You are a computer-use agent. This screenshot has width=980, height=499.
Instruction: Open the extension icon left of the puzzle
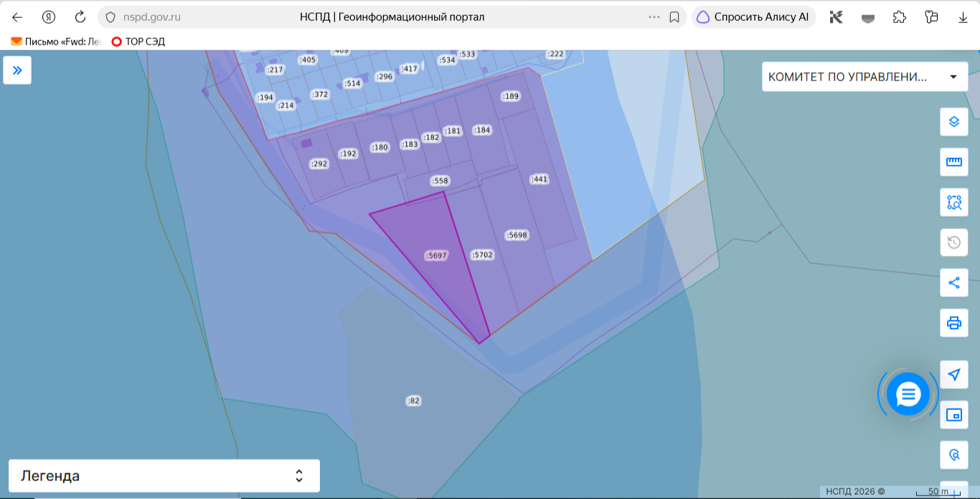click(868, 17)
